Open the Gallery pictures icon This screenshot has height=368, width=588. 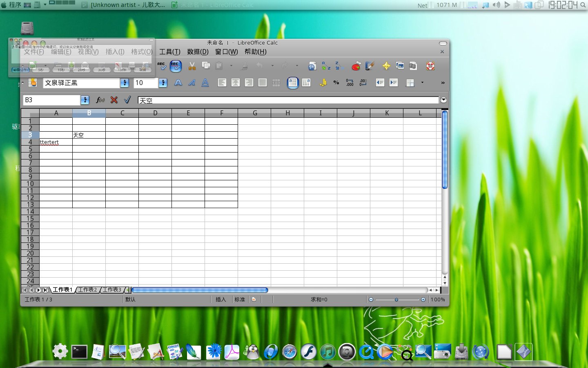(x=400, y=66)
